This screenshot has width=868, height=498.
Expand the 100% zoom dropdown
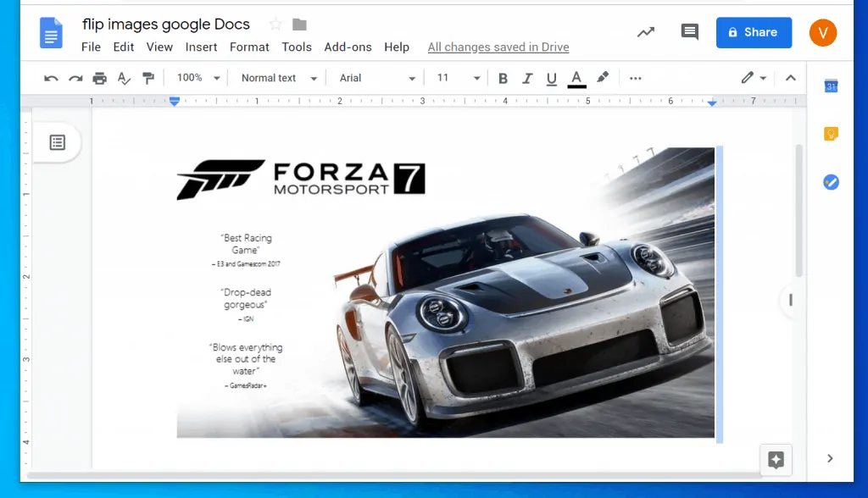198,78
